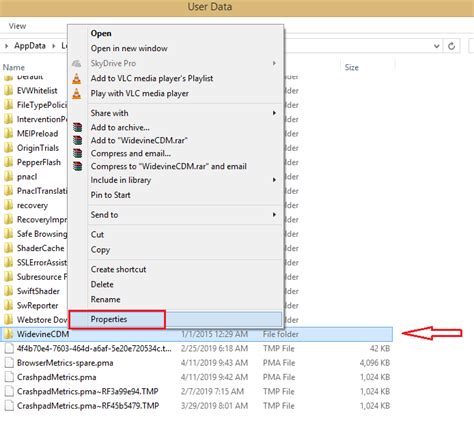Click the chevron after AppData in breadcrumb
Viewport: 474px width, 423px height.
54,46
